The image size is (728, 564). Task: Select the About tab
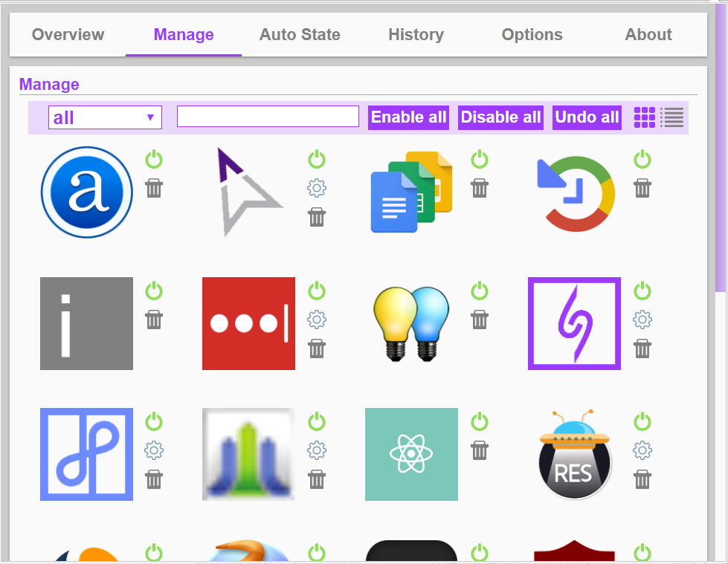[648, 34]
